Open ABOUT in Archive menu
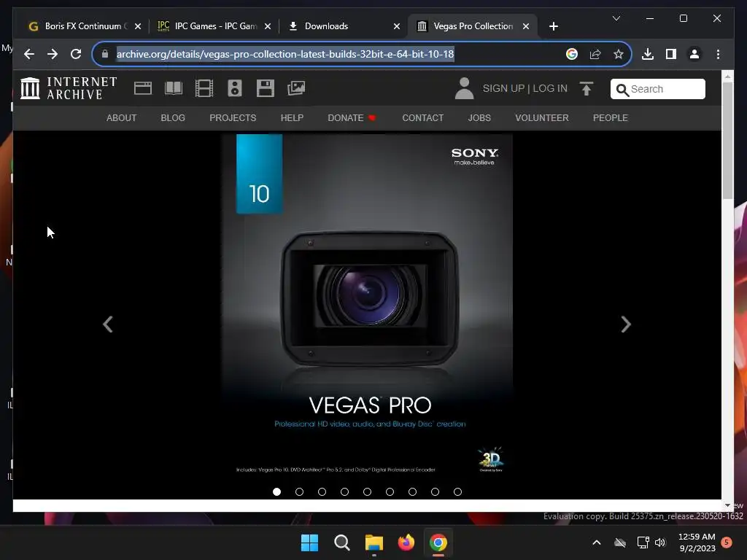The height and width of the screenshot is (560, 747). (x=122, y=117)
